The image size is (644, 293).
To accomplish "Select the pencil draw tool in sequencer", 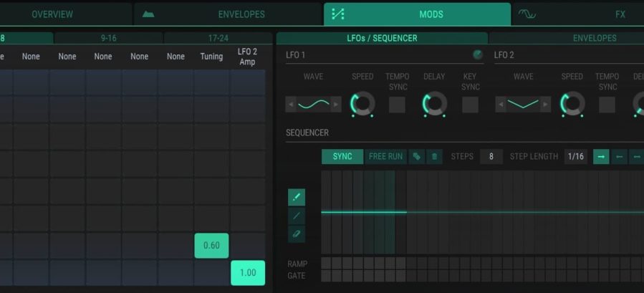I will click(x=297, y=197).
